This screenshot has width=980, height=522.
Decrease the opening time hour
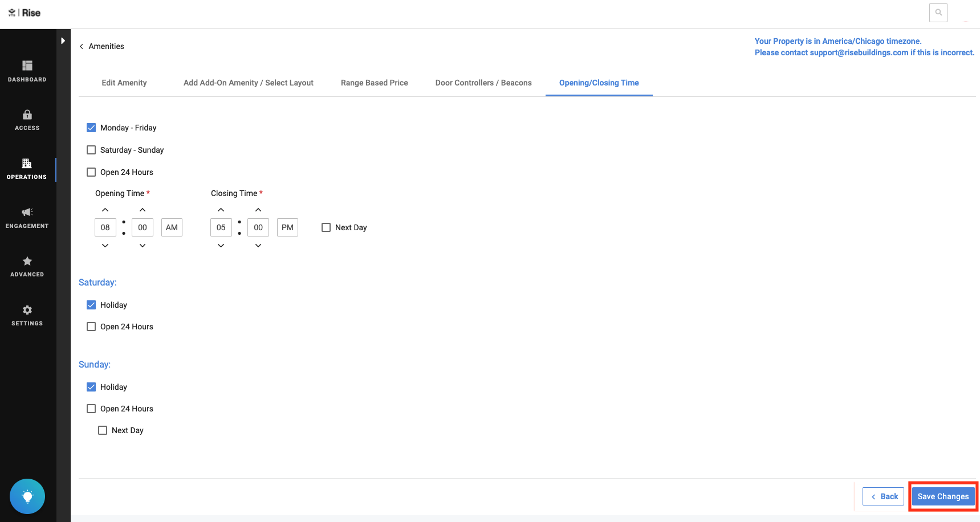point(105,246)
